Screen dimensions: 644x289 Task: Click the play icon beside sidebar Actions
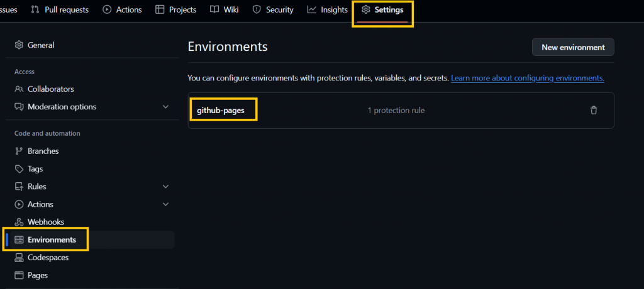coord(19,204)
